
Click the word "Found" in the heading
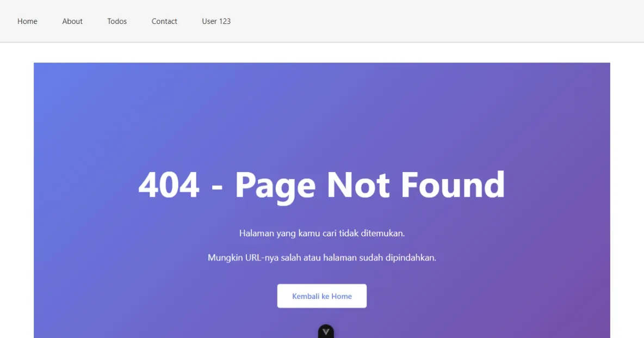coord(453,185)
